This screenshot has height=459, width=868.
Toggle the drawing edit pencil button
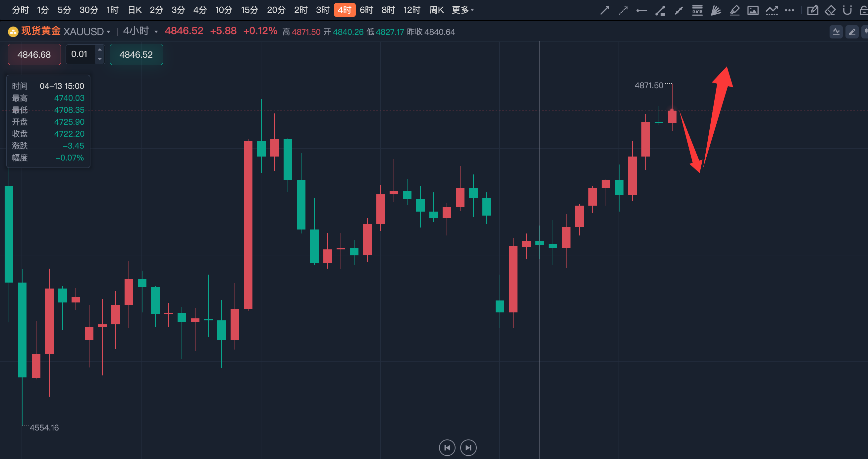pyautogui.click(x=852, y=32)
